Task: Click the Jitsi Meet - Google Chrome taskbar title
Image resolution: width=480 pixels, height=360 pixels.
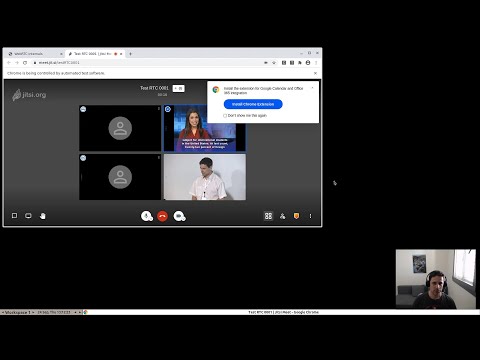Action: (283, 312)
